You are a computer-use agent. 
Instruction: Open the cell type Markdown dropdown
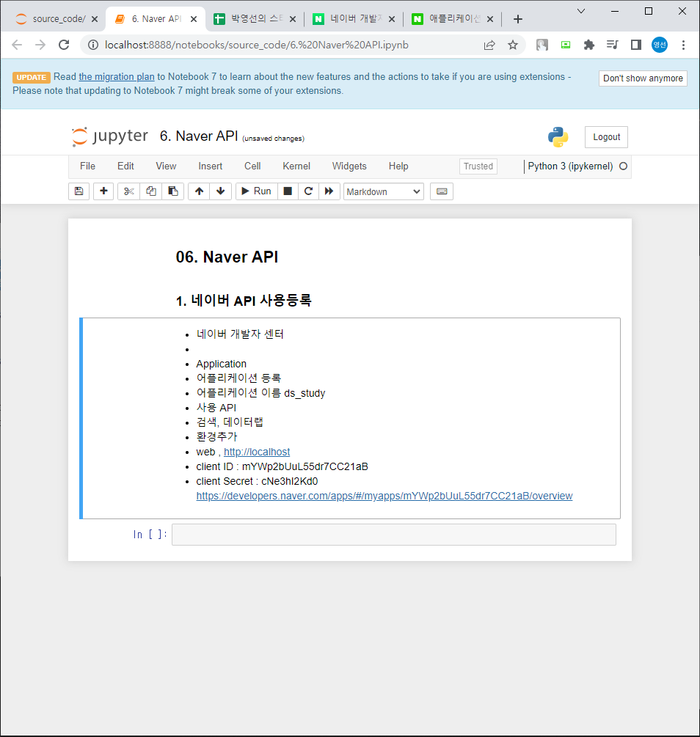[384, 192]
